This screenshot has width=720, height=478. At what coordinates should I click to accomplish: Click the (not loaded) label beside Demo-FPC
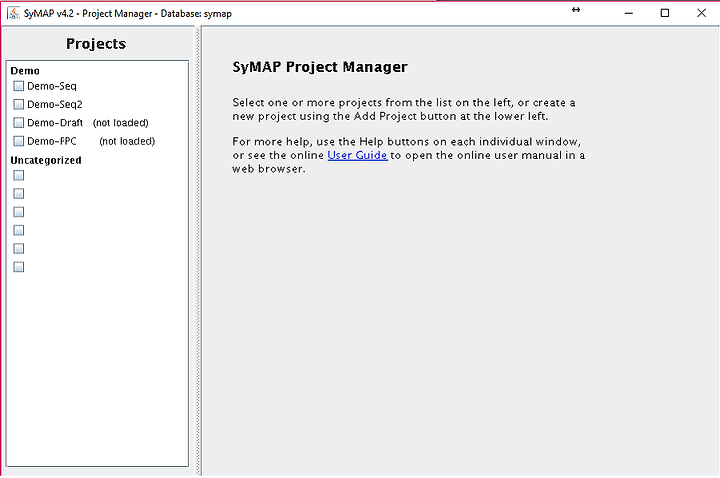click(127, 141)
